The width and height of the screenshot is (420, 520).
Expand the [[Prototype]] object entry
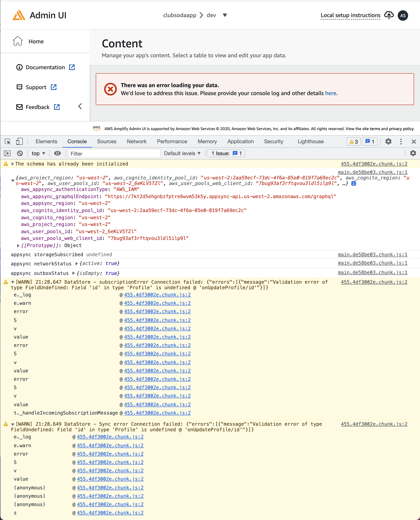tap(18, 245)
